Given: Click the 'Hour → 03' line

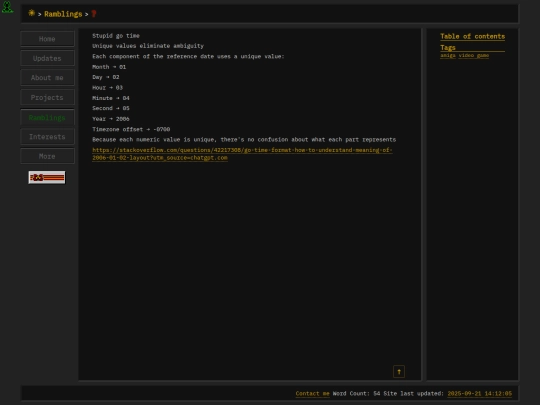Looking at the screenshot, I should tap(107, 87).
